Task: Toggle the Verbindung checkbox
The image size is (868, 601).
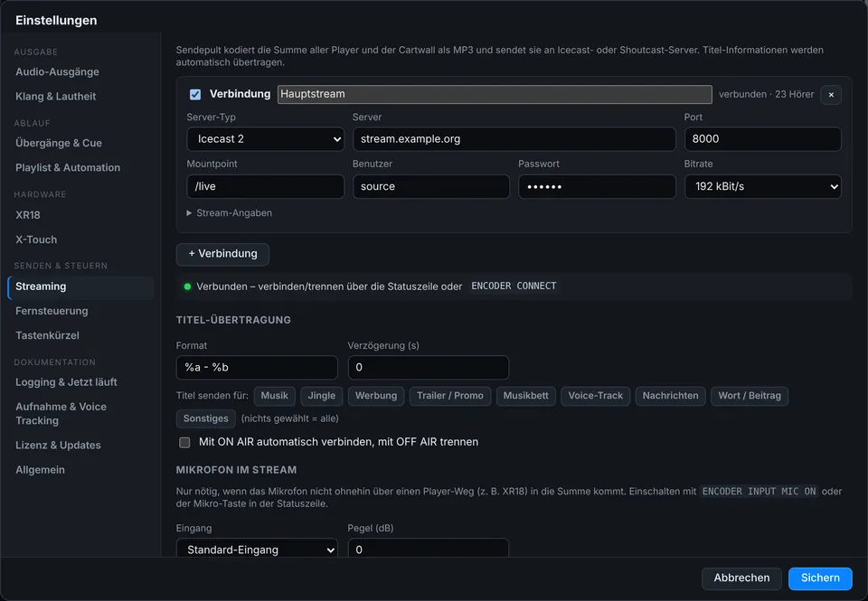Action: [195, 95]
